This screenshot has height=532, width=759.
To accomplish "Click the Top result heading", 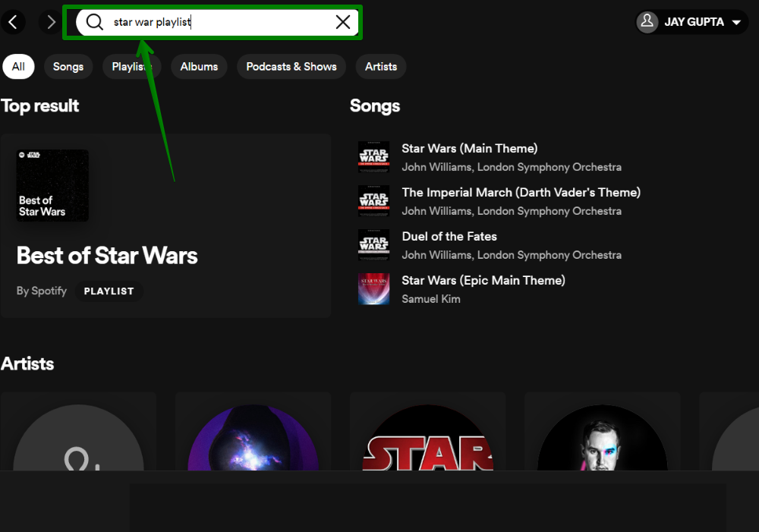I will (39, 106).
